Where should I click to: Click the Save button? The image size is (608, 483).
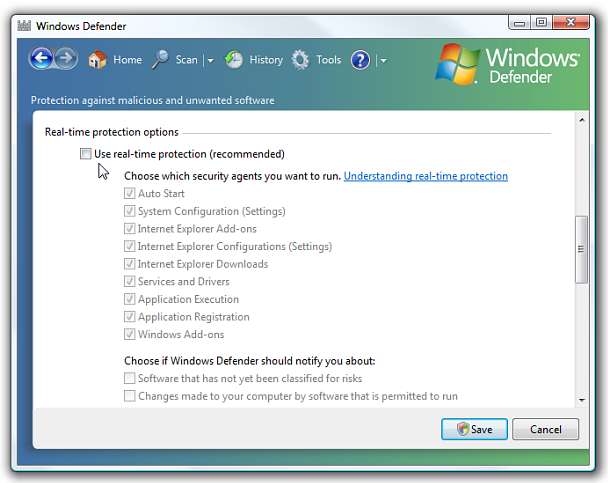(474, 429)
